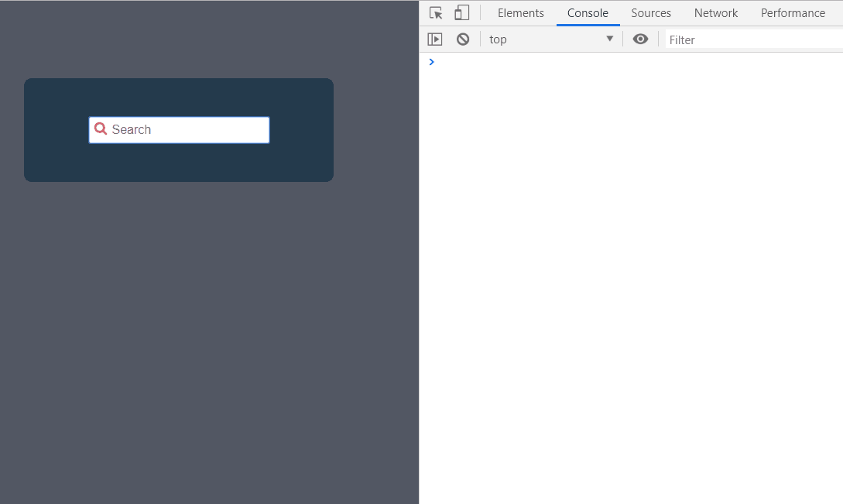This screenshot has height=504, width=843.
Task: Activate the inspect element picker icon
Action: pyautogui.click(x=436, y=13)
